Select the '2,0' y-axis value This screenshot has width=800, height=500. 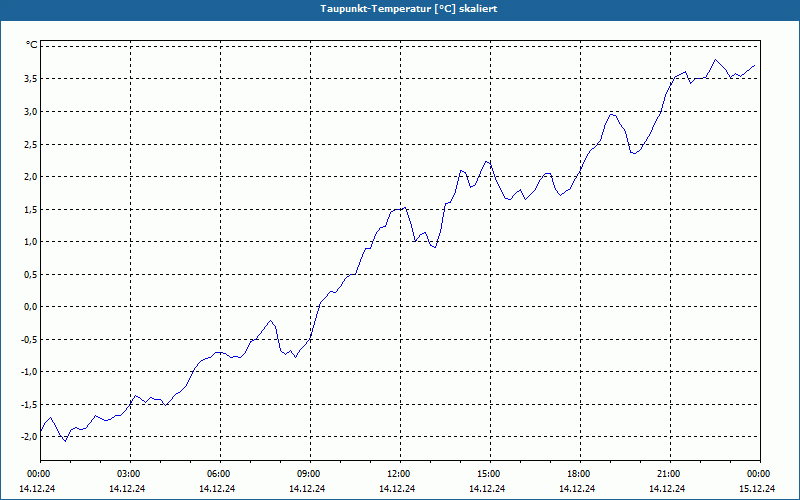(31, 177)
